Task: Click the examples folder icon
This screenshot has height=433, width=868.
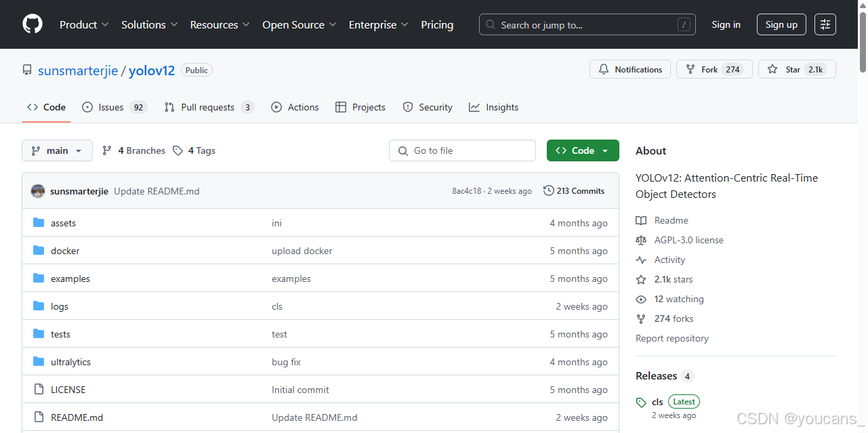Action: (39, 279)
